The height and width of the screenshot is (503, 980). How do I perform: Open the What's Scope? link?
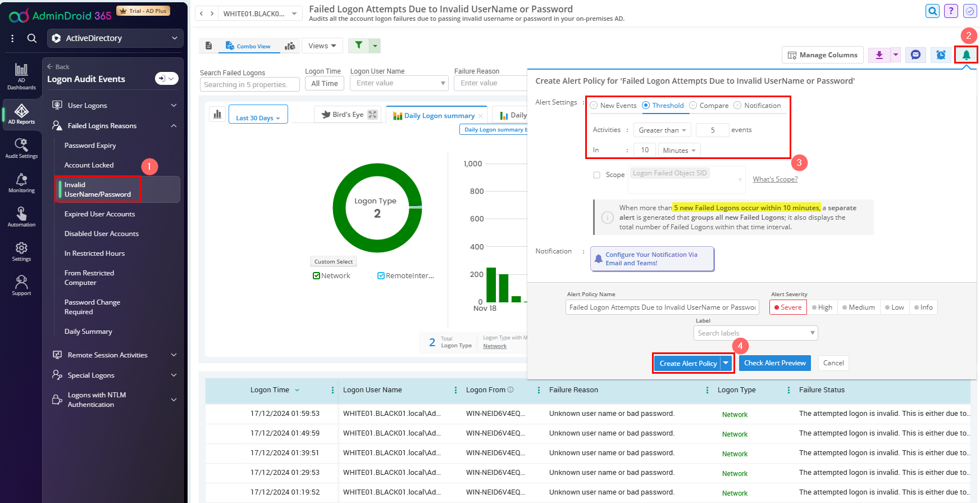coord(775,179)
